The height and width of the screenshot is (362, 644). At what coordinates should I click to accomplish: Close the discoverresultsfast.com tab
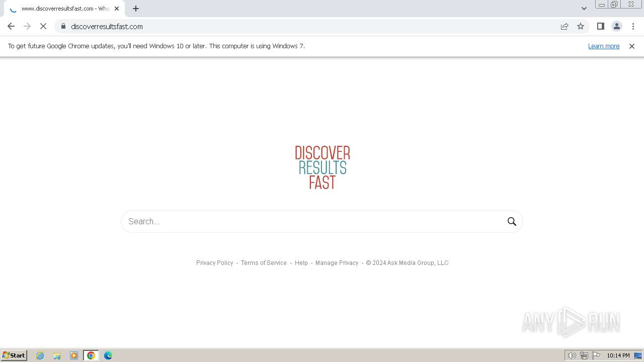tap(117, 9)
